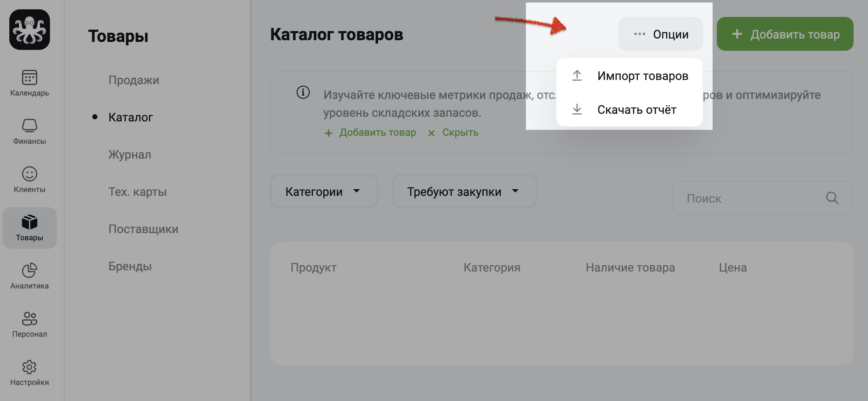
Task: Open the Клиенты smiley icon
Action: click(x=30, y=174)
